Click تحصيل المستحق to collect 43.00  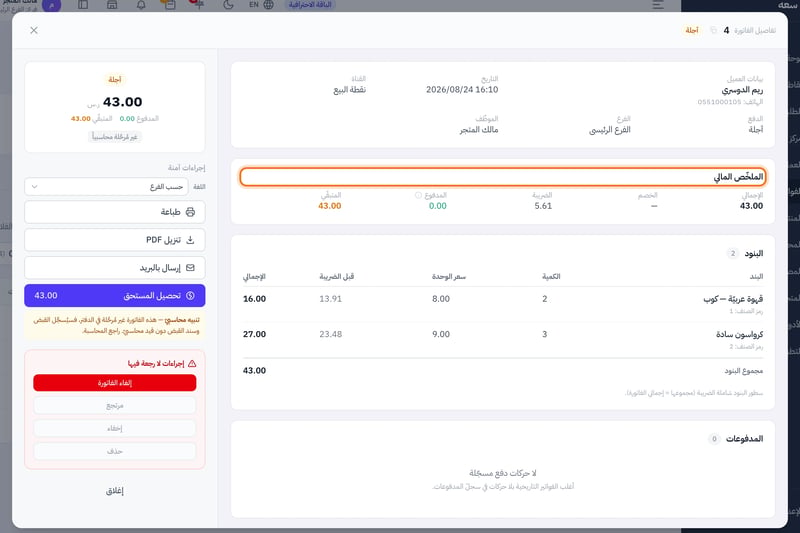115,296
